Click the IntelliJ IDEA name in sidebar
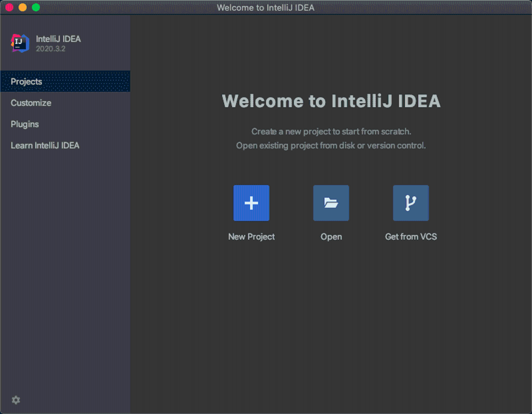Viewport: 532px width, 414px height. (x=58, y=39)
